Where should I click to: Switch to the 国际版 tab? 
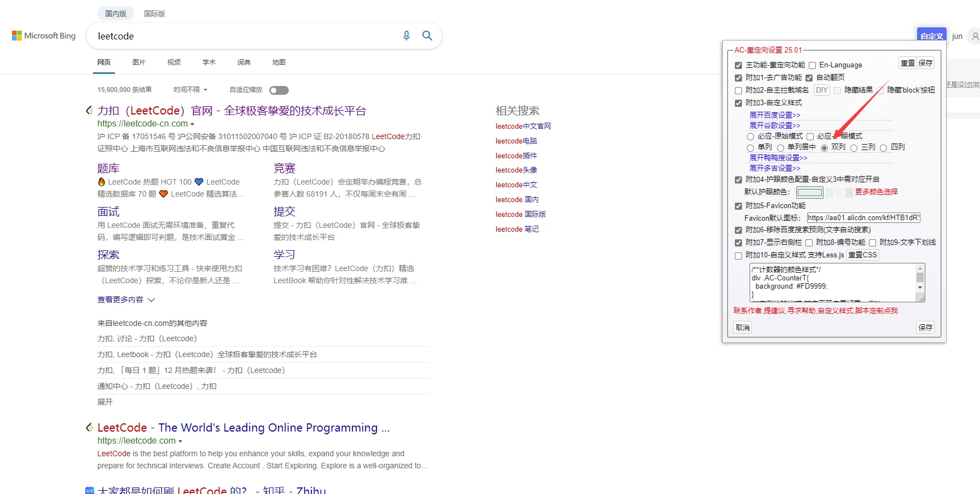(154, 13)
